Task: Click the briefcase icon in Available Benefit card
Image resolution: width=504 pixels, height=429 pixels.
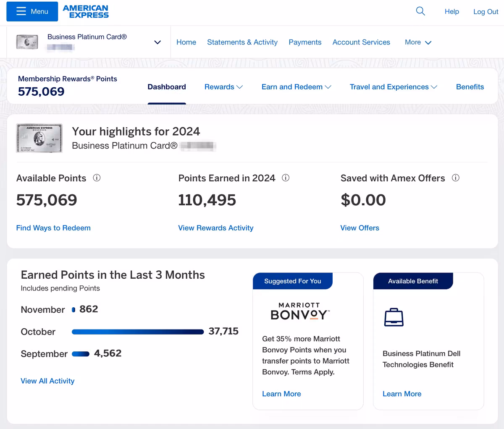Action: click(394, 317)
